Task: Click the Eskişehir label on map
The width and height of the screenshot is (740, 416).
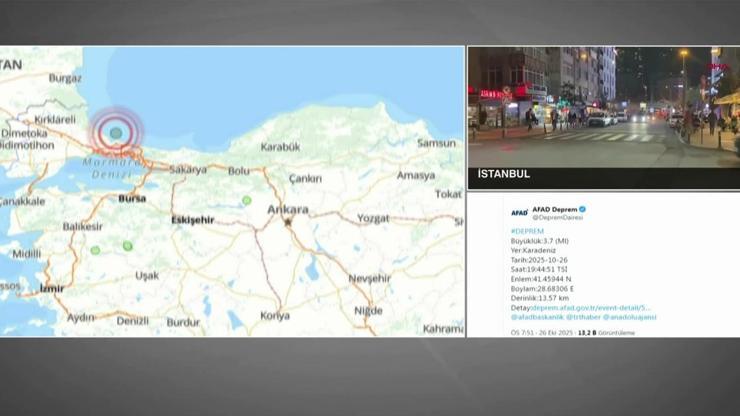Action: (193, 220)
